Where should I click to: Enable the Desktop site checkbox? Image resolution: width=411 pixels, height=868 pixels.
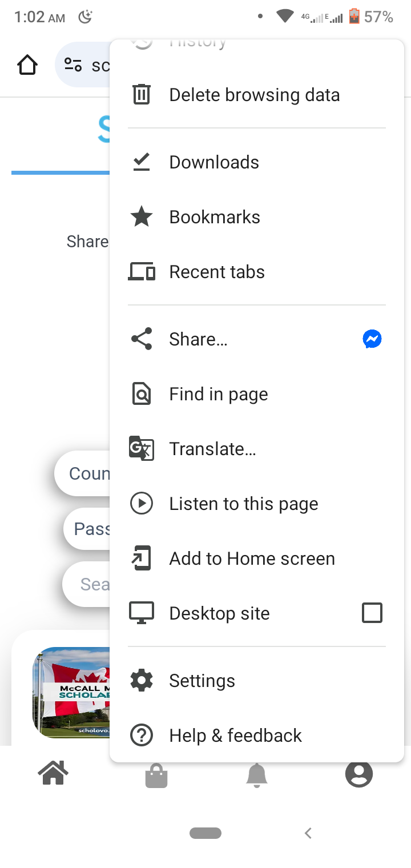click(x=372, y=613)
